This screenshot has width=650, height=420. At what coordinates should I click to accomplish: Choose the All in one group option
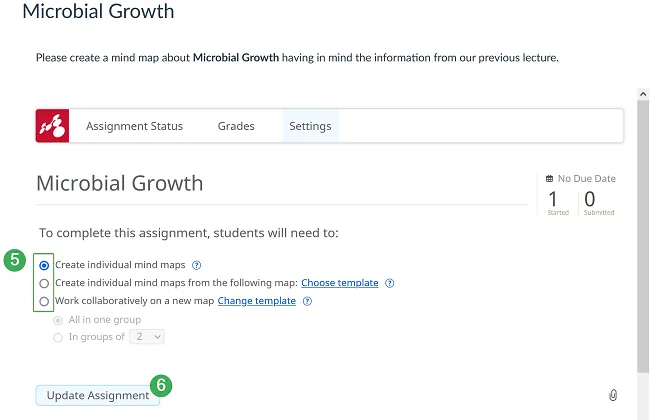coord(58,320)
